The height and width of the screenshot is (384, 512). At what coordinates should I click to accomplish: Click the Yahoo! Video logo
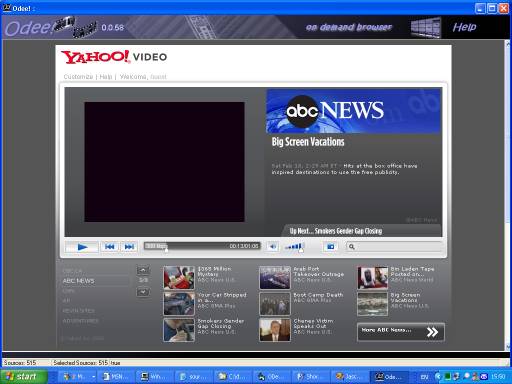[x=114, y=57]
